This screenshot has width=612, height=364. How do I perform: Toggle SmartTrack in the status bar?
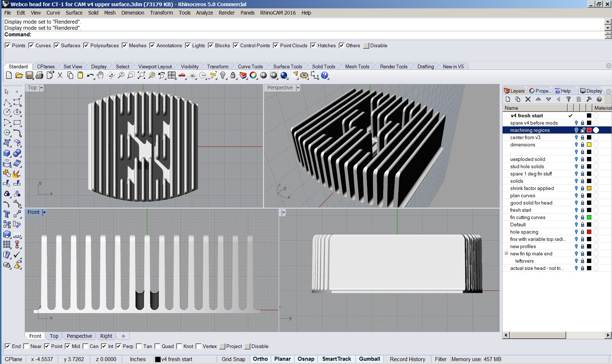point(337,359)
